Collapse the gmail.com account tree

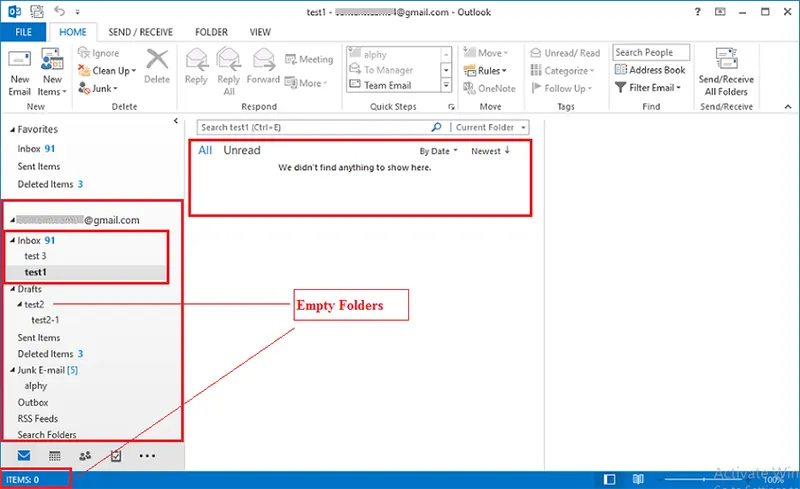click(12, 221)
